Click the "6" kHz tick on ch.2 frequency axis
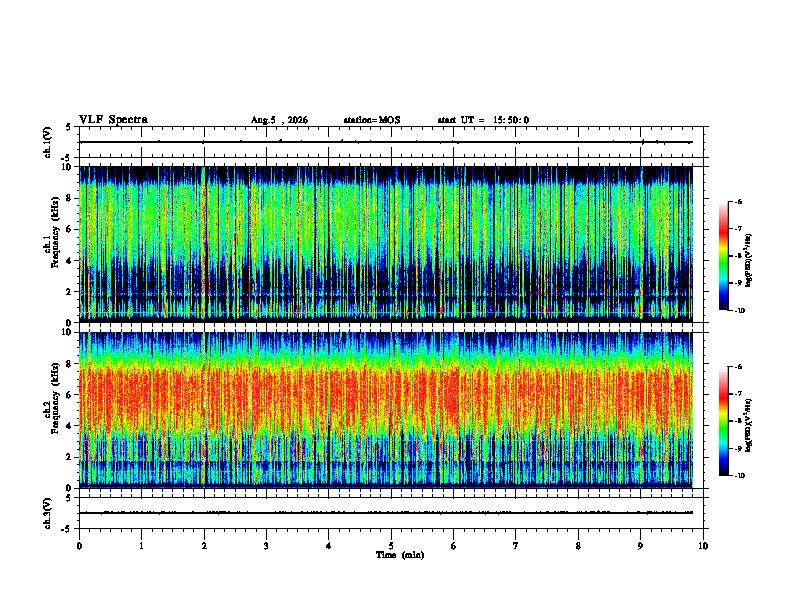 pos(68,395)
